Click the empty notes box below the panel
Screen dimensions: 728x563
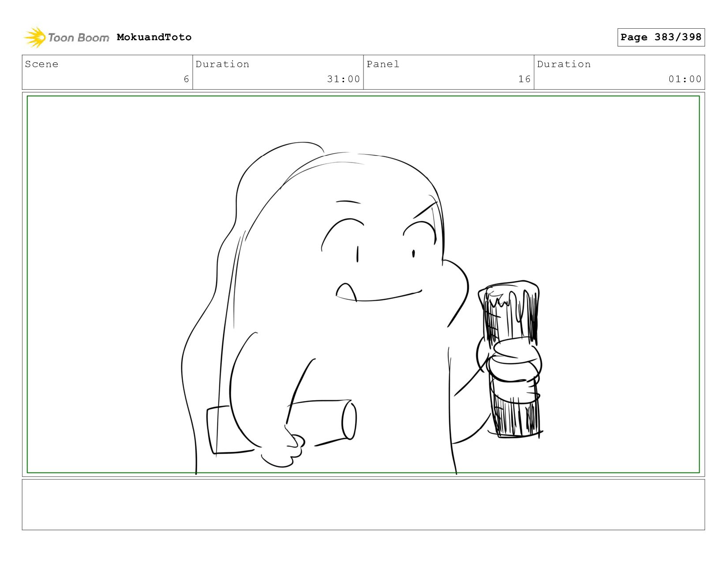tap(363, 505)
